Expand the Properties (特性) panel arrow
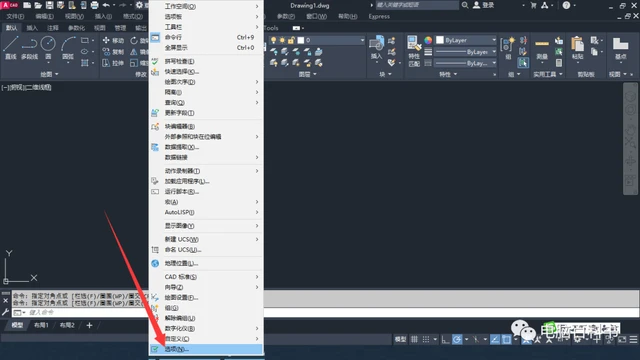This screenshot has height=360, width=640. coord(455,74)
